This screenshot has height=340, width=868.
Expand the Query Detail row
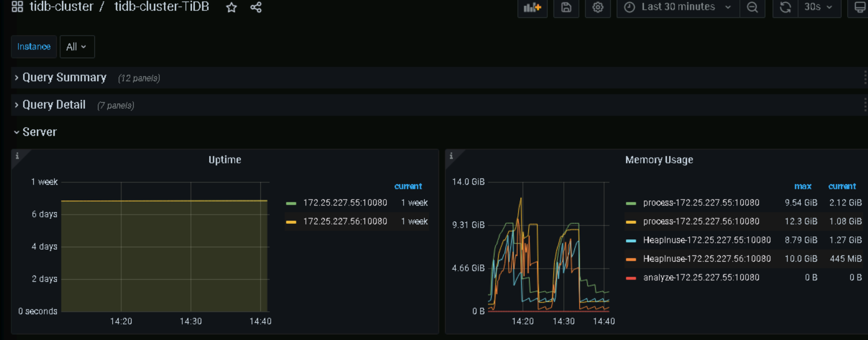(x=53, y=105)
